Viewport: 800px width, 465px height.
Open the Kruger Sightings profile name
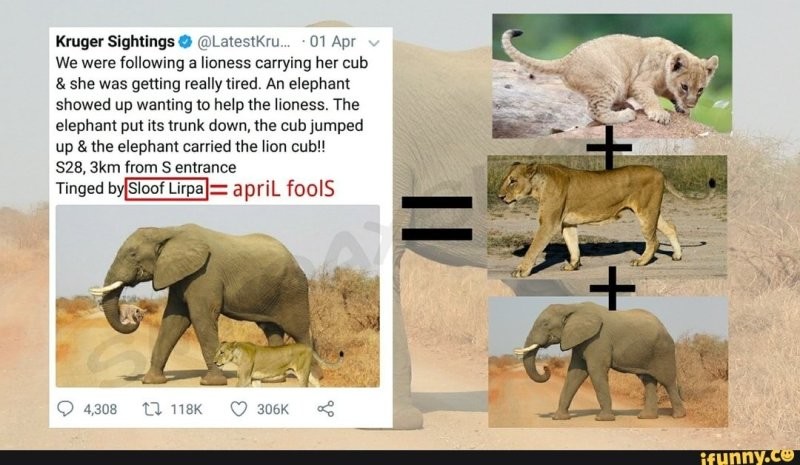(115, 41)
